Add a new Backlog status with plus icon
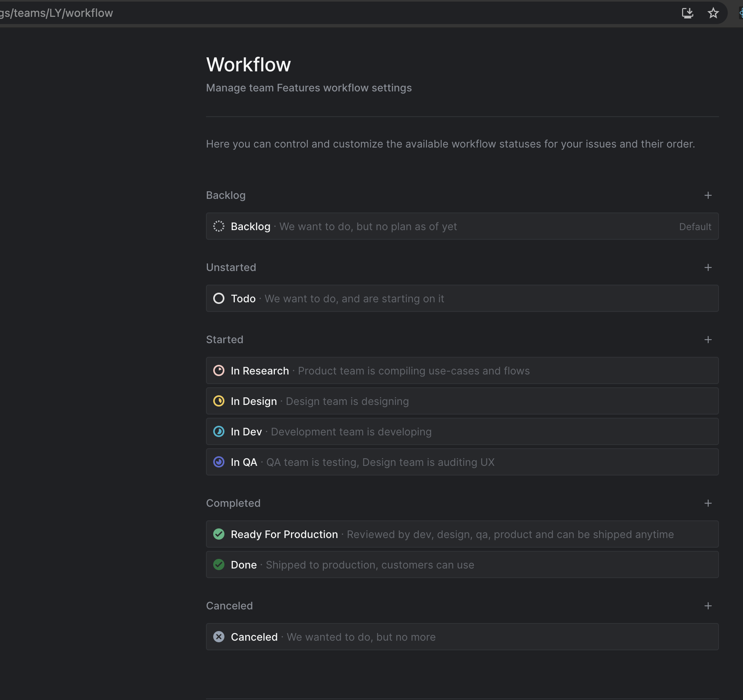Screen dimensions: 743x700 pos(708,195)
